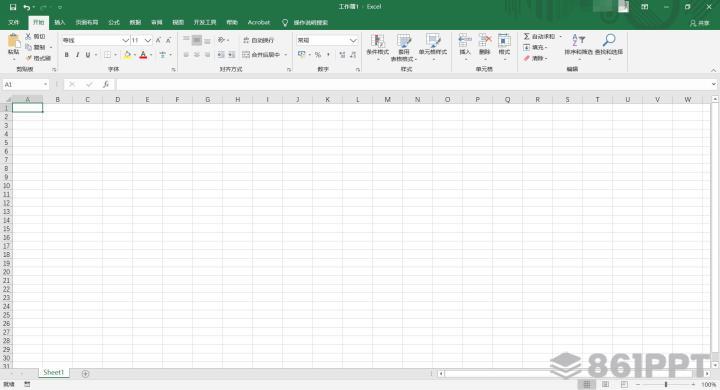Switch to the Acrobat ribbon tab
The image size is (720, 390).
coord(259,22)
